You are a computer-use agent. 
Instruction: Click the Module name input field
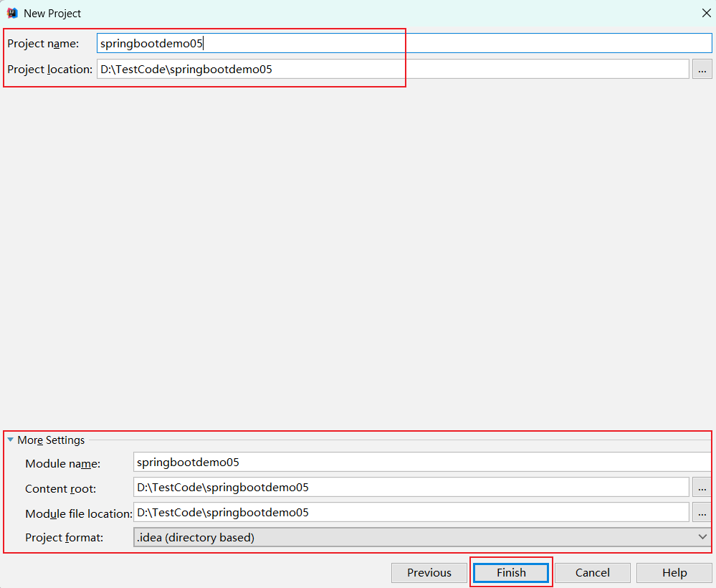(x=422, y=462)
